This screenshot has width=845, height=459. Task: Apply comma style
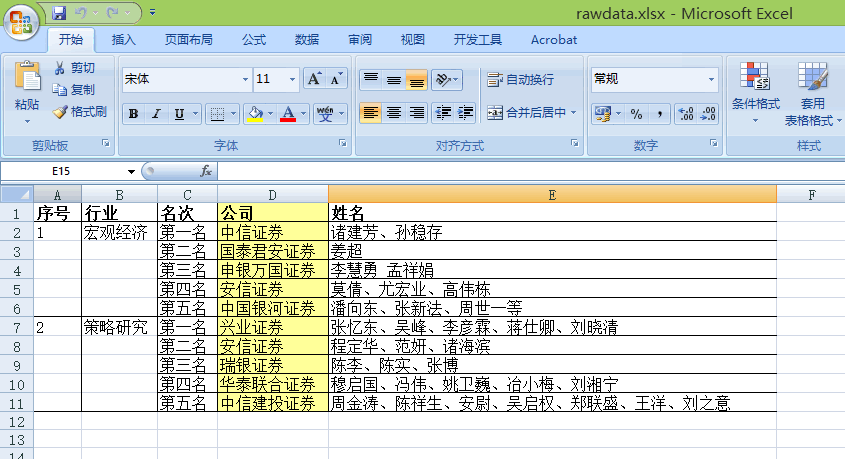659,114
